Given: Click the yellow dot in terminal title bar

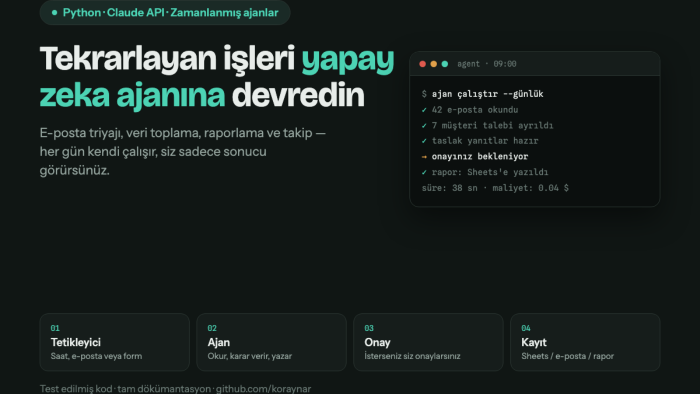Looking at the screenshot, I should [x=433, y=64].
